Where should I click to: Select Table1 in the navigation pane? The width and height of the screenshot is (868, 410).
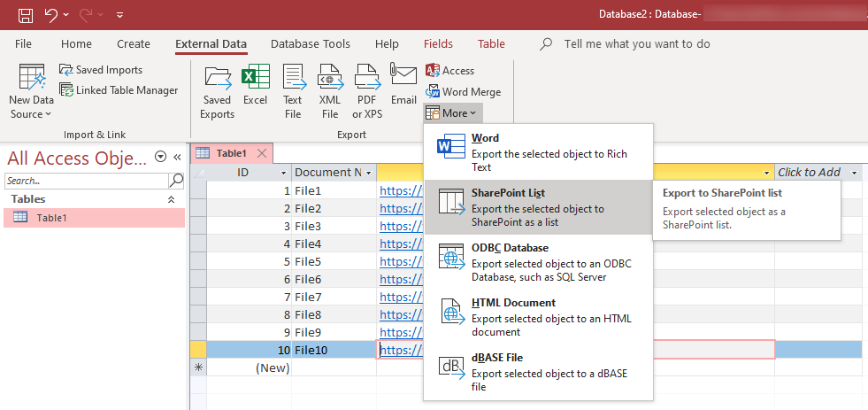pyautogui.click(x=51, y=218)
